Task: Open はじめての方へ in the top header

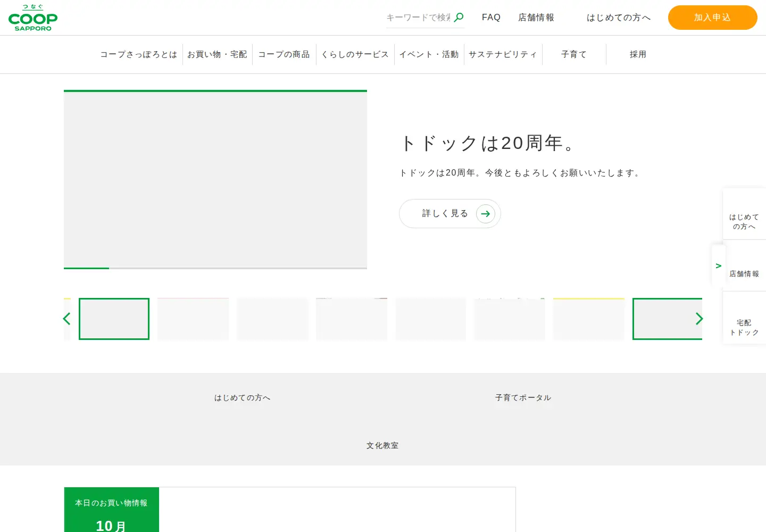Action: tap(619, 18)
